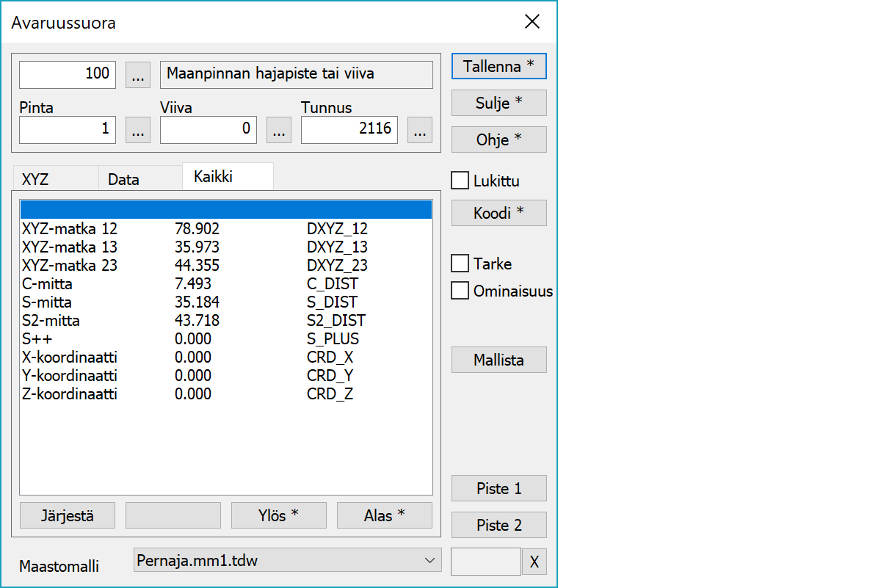
Task: Click the X button beside Piste field
Action: (534, 562)
